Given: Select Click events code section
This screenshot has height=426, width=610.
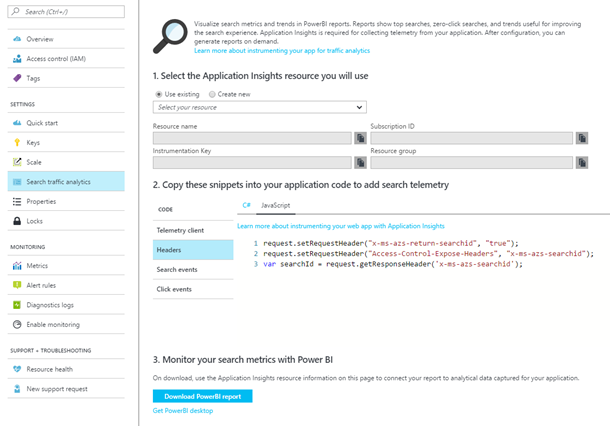Looking at the screenshot, I should [193, 289].
